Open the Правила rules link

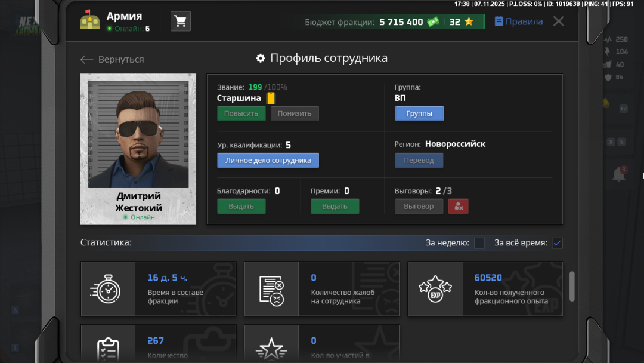click(x=519, y=21)
